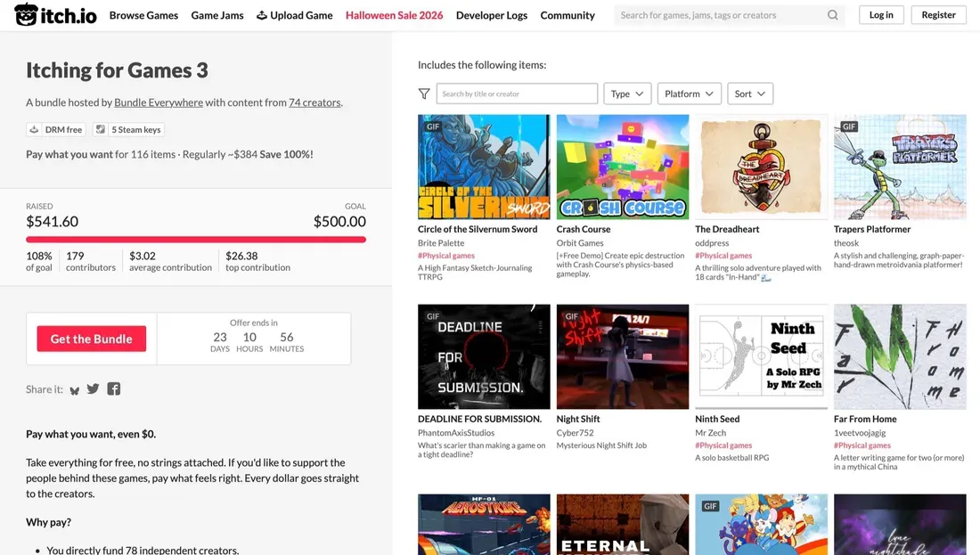Click the 5 Steam keys tag
Viewport: 980px width, 555px height.
pos(129,129)
